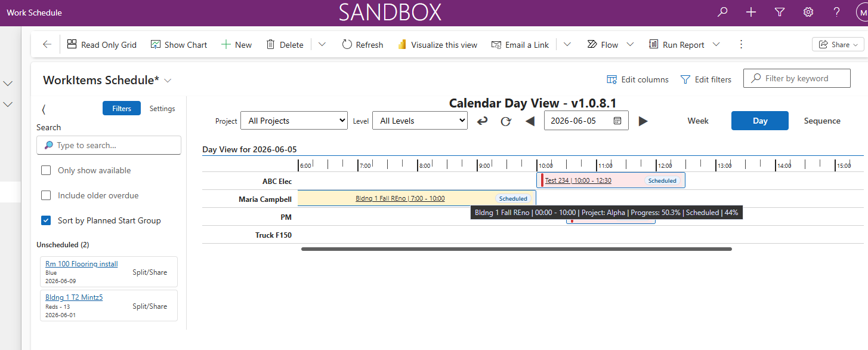Click the return arrow icon beside Level
Screen dimensions: 868x350
[482, 121]
